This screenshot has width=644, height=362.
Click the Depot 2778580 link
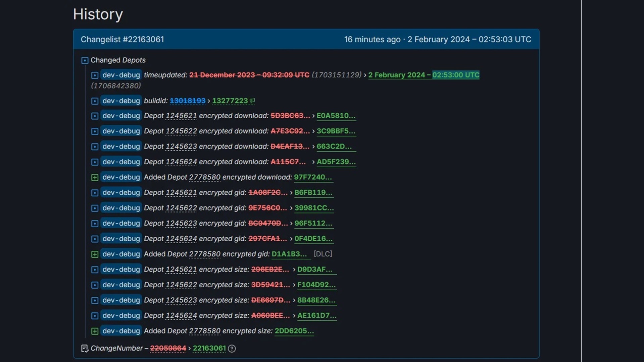[205, 177]
